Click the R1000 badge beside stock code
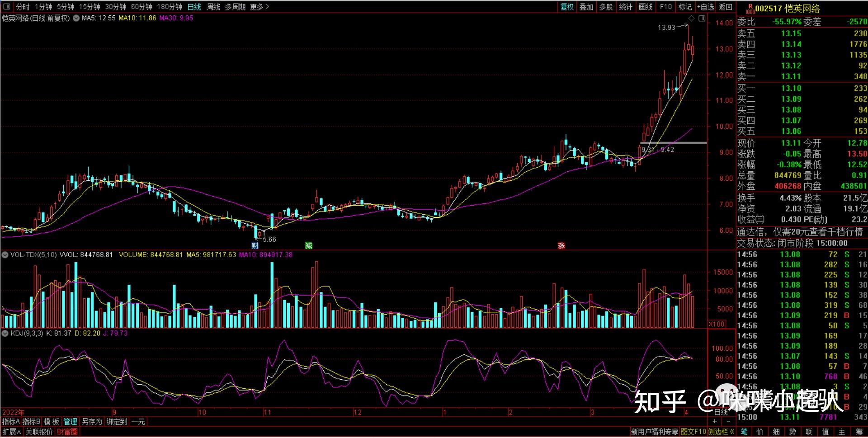Image resolution: width=868 pixels, height=438 pixels. pyautogui.click(x=750, y=8)
